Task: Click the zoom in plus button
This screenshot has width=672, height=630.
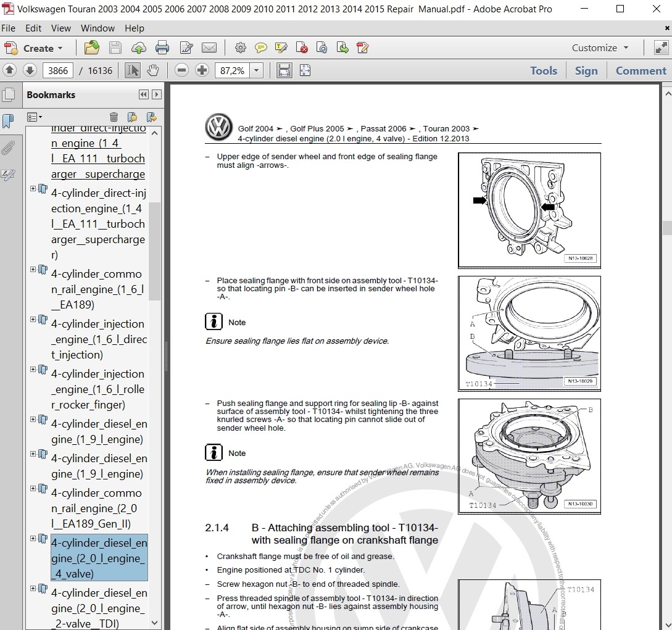Action: [202, 70]
